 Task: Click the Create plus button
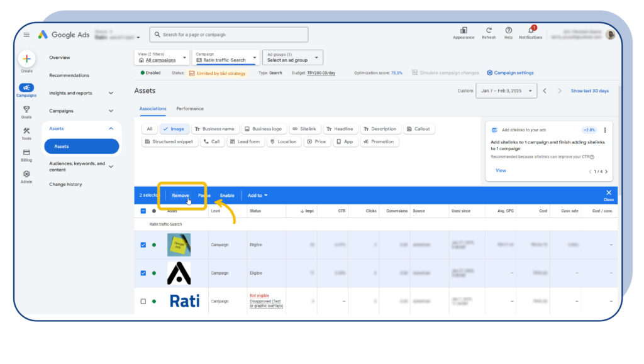[x=26, y=58]
